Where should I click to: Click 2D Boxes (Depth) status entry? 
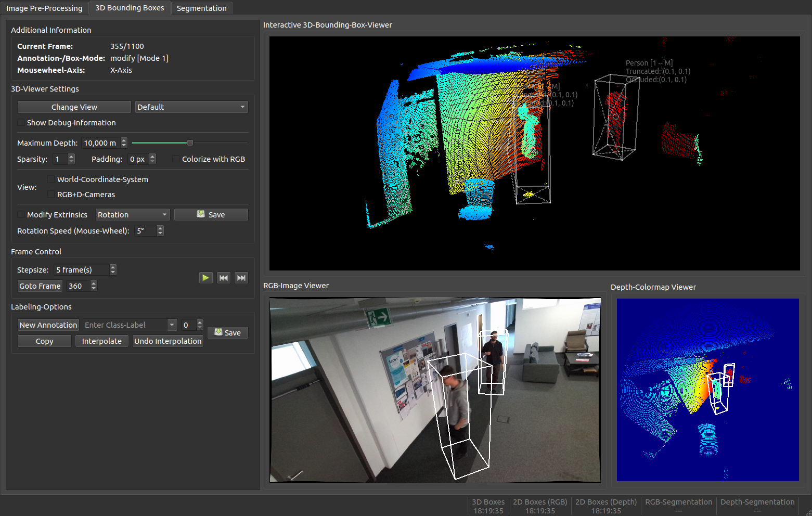(x=606, y=506)
